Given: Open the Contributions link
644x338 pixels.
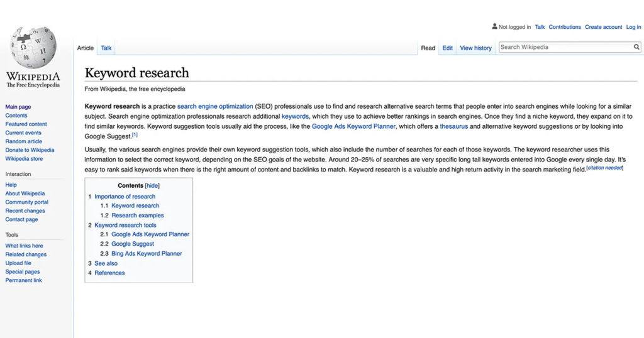Looking at the screenshot, I should coord(565,27).
